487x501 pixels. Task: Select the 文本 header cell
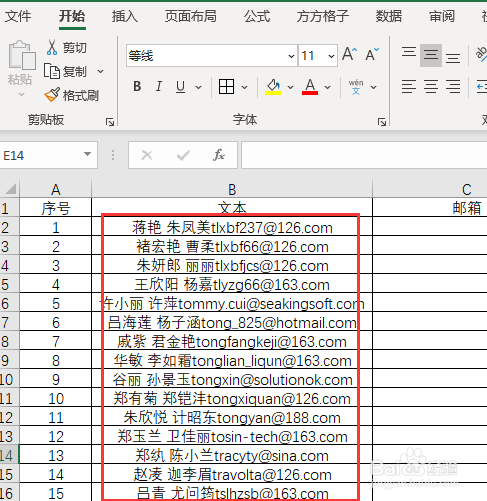(232, 208)
